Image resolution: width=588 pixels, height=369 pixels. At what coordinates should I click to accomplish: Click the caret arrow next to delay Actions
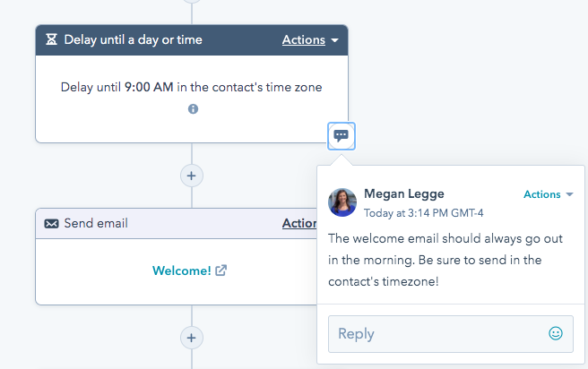pyautogui.click(x=335, y=40)
